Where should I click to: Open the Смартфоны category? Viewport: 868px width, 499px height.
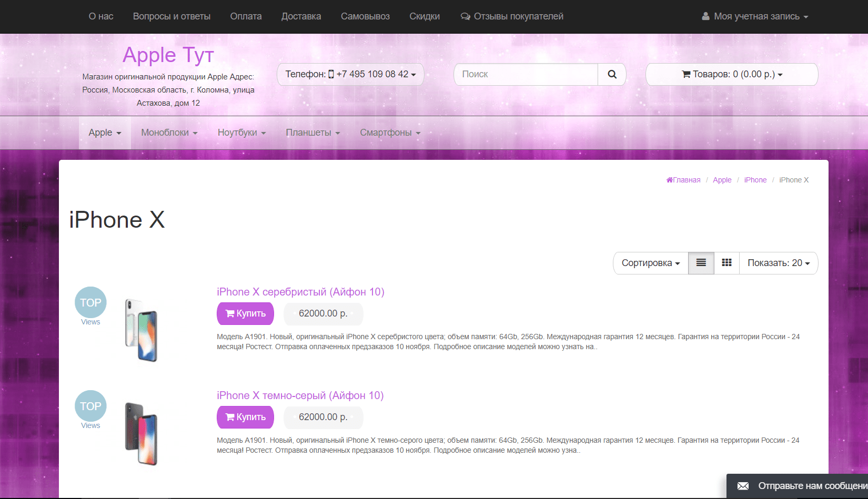click(389, 133)
